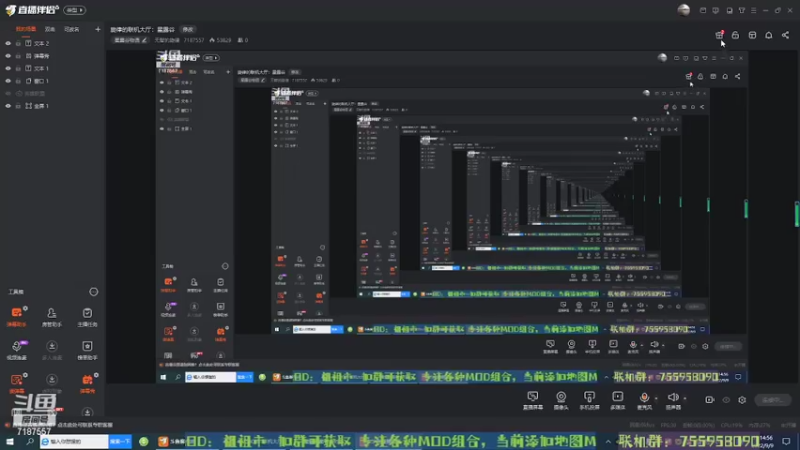Open the Windows Start menu
800x450 pixels.
point(10,441)
